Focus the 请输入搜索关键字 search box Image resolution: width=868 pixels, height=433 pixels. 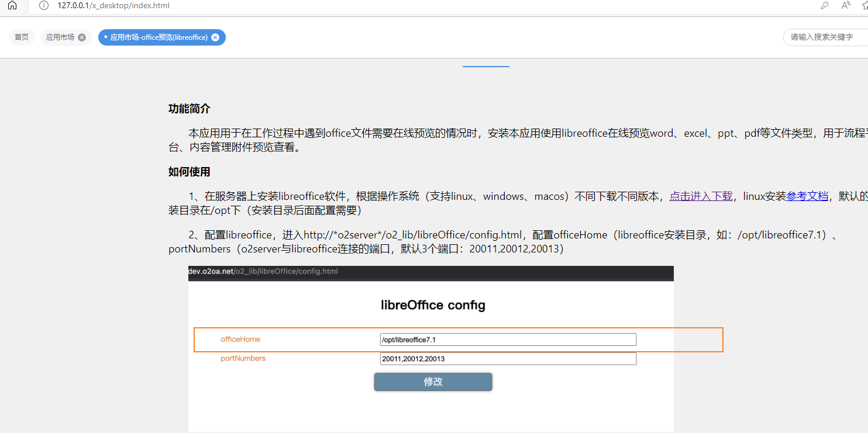826,37
